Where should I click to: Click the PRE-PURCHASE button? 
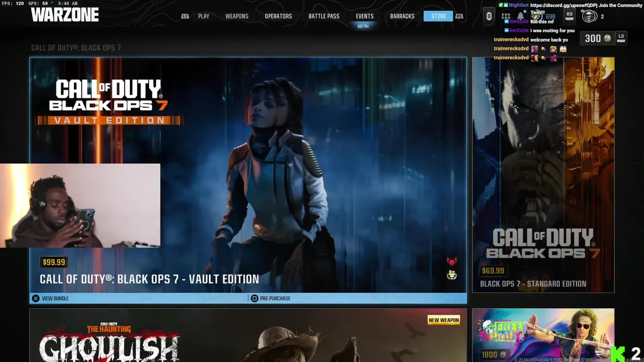tap(275, 298)
